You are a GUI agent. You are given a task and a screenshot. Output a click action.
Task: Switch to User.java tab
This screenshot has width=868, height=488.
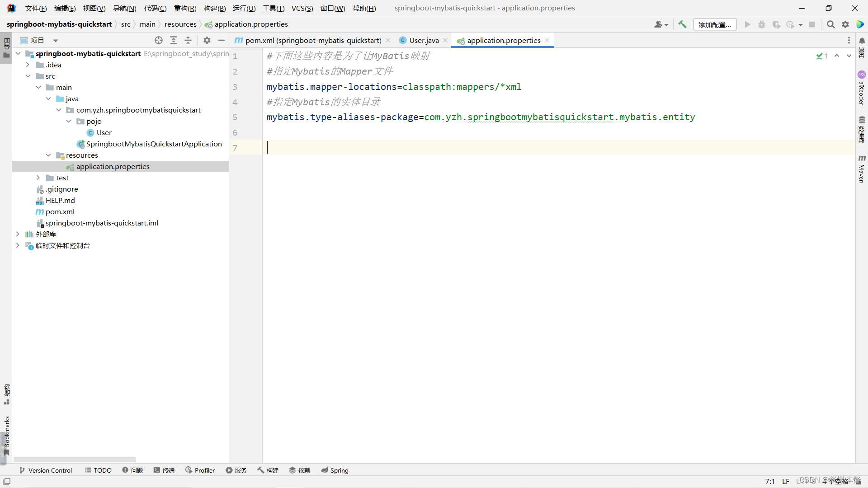point(423,40)
